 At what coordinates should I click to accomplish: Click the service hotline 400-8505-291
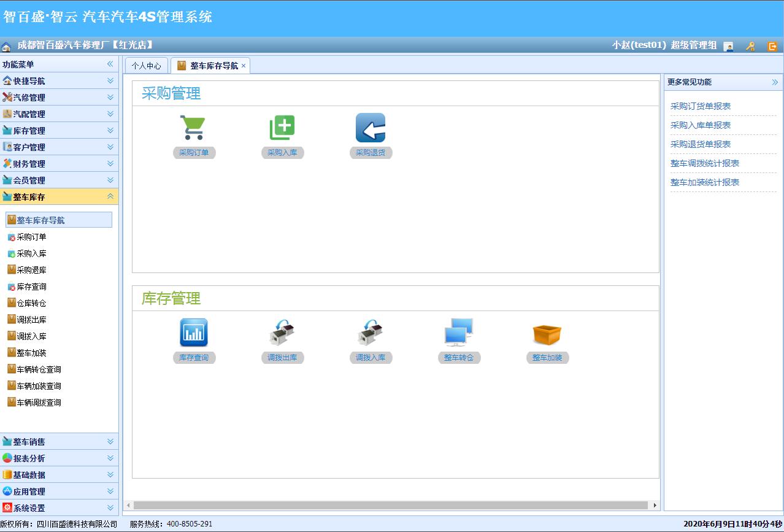point(190,524)
